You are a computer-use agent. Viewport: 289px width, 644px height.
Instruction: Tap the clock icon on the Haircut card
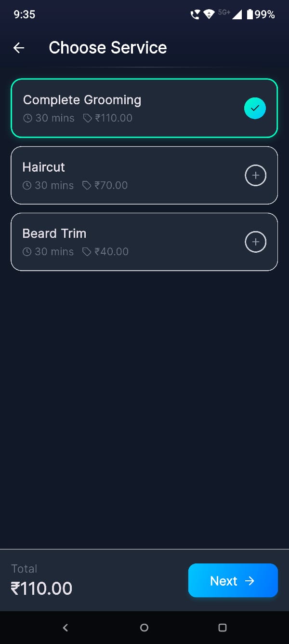click(27, 185)
